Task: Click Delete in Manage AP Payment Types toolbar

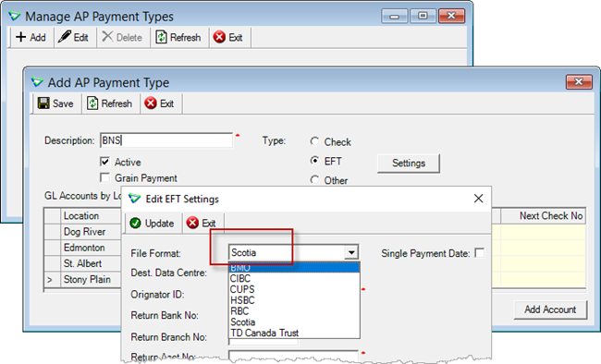Action: click(x=122, y=38)
